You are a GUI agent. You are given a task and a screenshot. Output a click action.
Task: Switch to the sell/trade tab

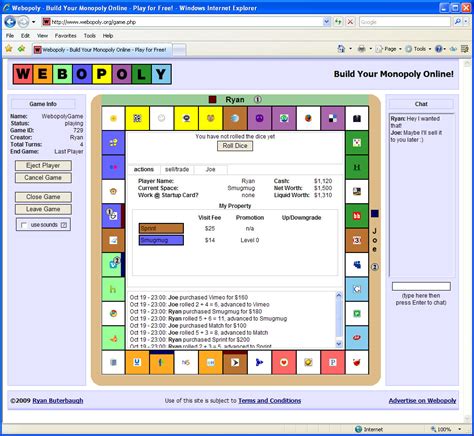(177, 169)
